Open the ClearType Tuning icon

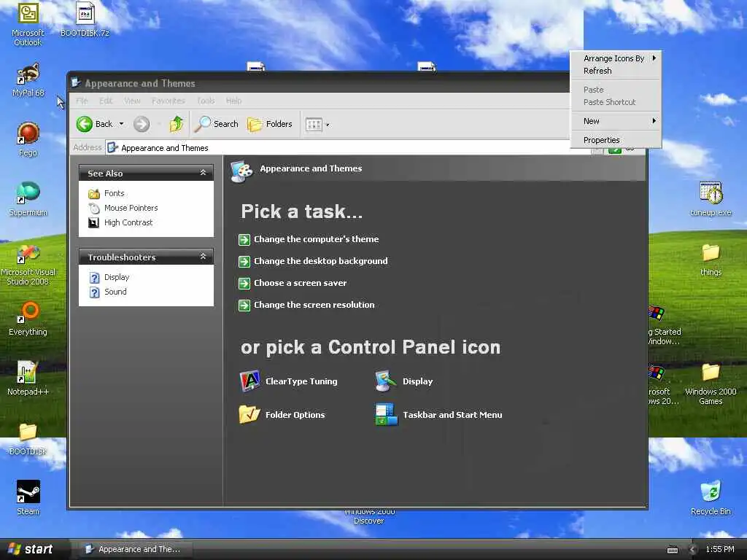pyautogui.click(x=289, y=381)
